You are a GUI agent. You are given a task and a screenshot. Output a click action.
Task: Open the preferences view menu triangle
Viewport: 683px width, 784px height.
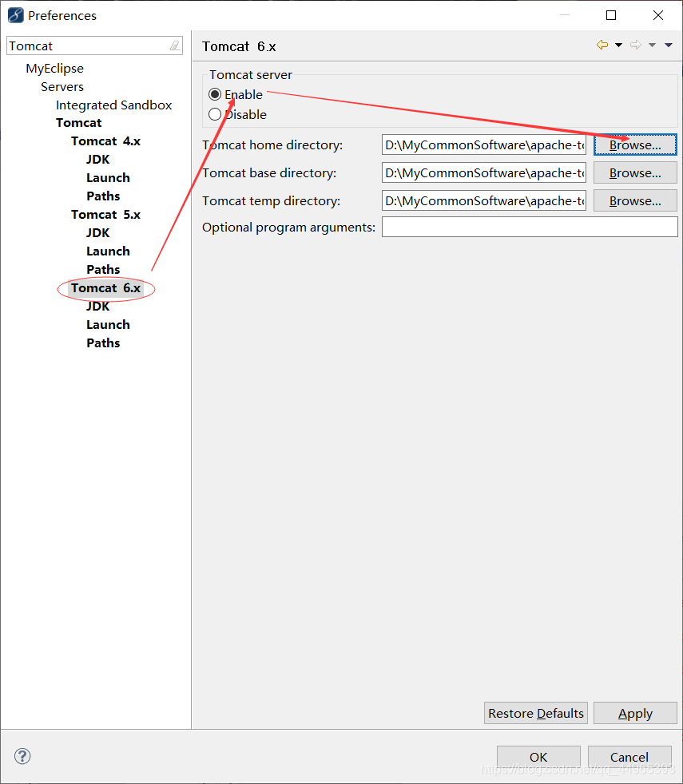pos(669,45)
